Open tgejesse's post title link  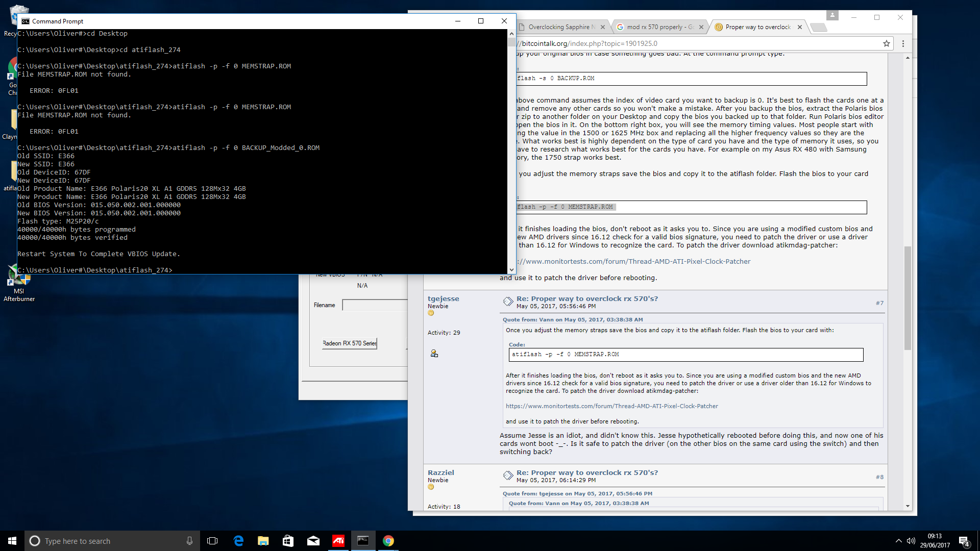pyautogui.click(x=587, y=298)
